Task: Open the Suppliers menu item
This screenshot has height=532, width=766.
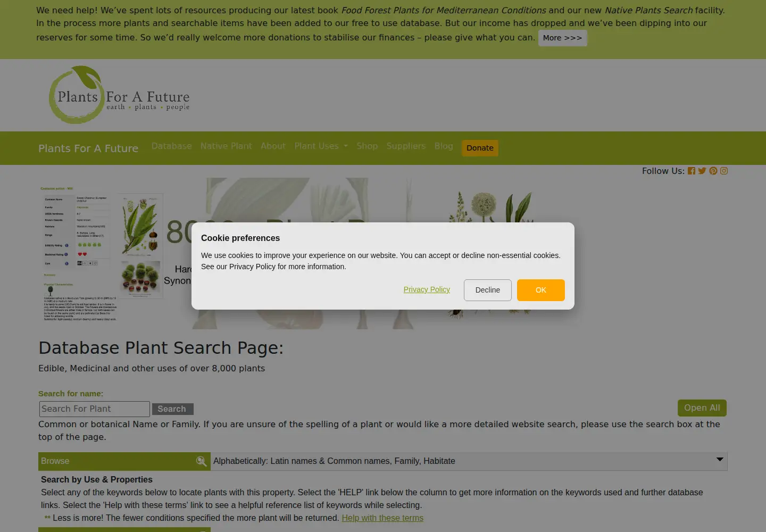Action: (406, 146)
